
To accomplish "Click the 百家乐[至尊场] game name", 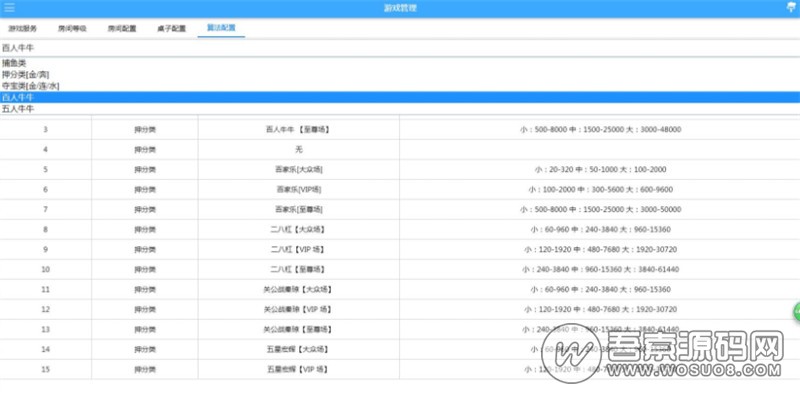I will (299, 209).
